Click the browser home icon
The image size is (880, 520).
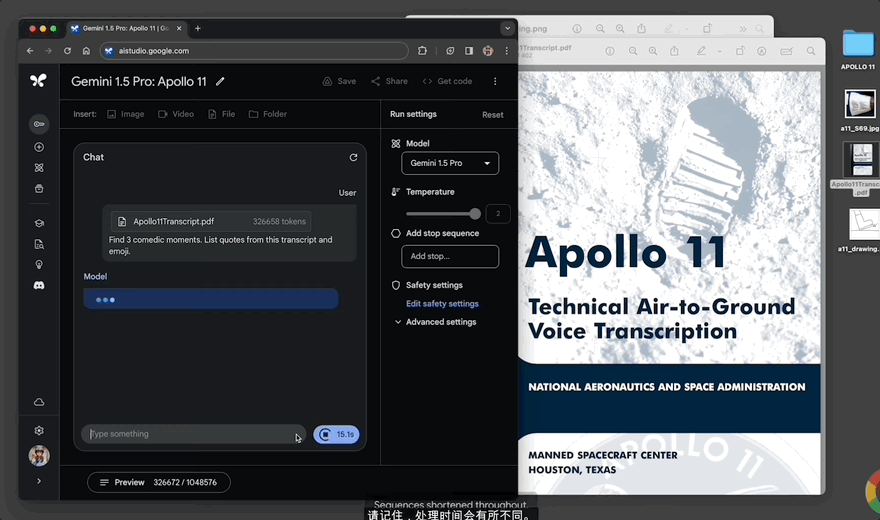click(x=86, y=50)
